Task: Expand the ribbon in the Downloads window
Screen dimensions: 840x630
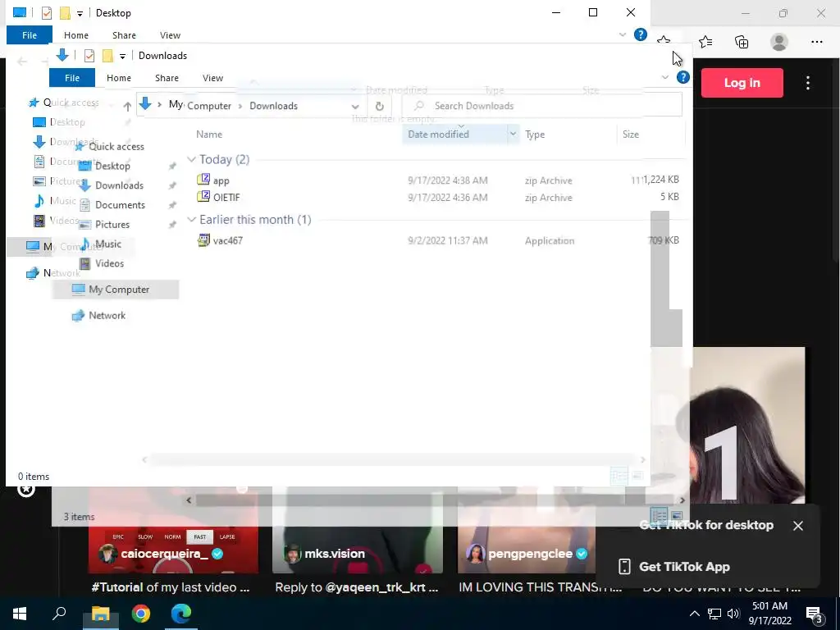Action: 665,78
